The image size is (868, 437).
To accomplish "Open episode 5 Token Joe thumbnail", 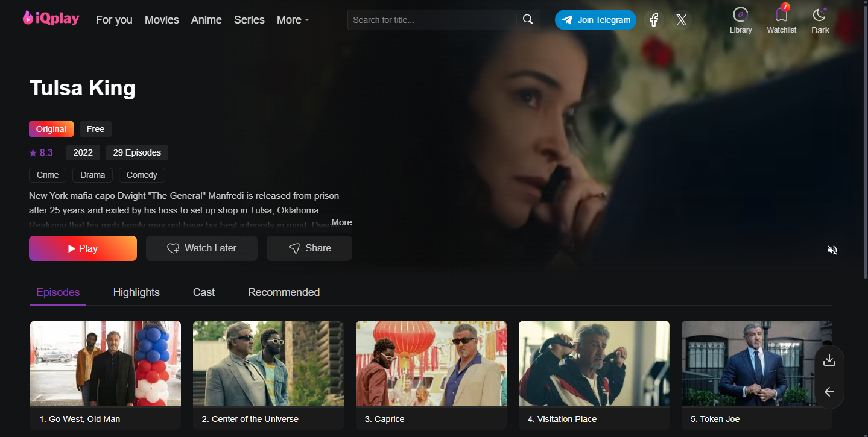I will 757,363.
